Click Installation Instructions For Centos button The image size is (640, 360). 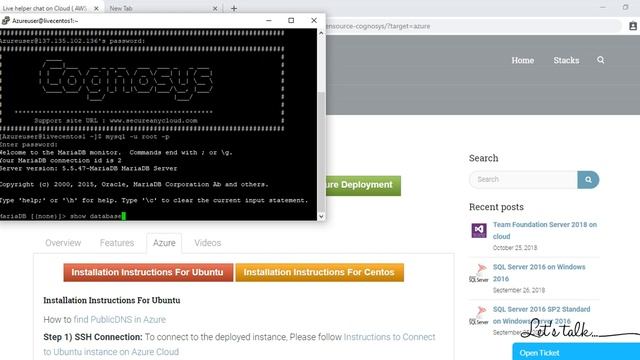pos(320,272)
